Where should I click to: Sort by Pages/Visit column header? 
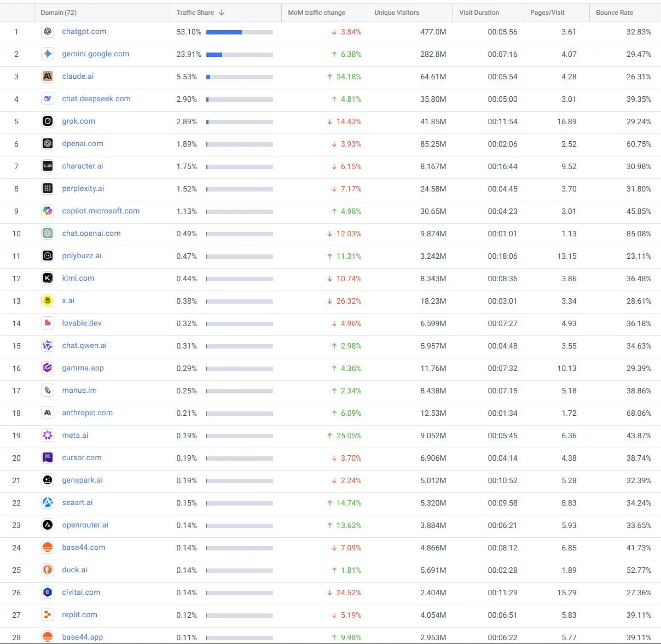547,13
